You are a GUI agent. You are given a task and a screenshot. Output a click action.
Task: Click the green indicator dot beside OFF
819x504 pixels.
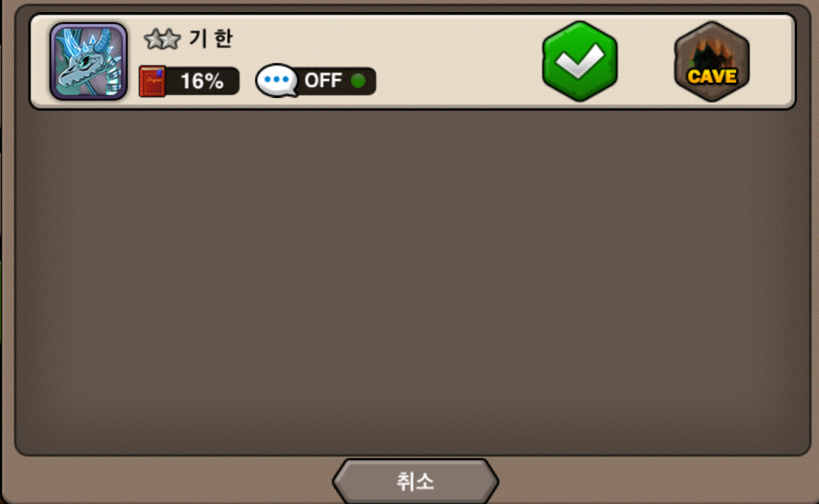(x=358, y=80)
